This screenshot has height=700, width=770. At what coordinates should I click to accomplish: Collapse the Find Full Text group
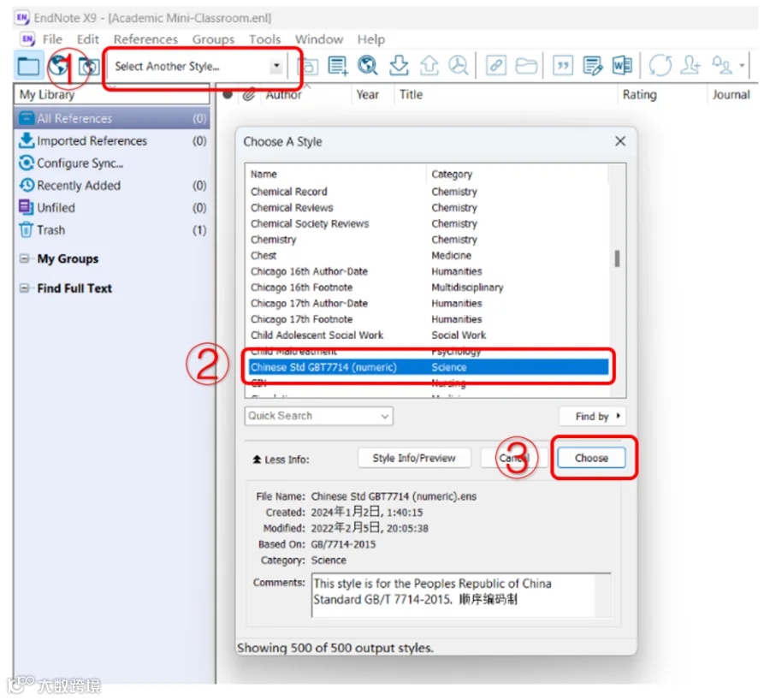pyautogui.click(x=24, y=288)
